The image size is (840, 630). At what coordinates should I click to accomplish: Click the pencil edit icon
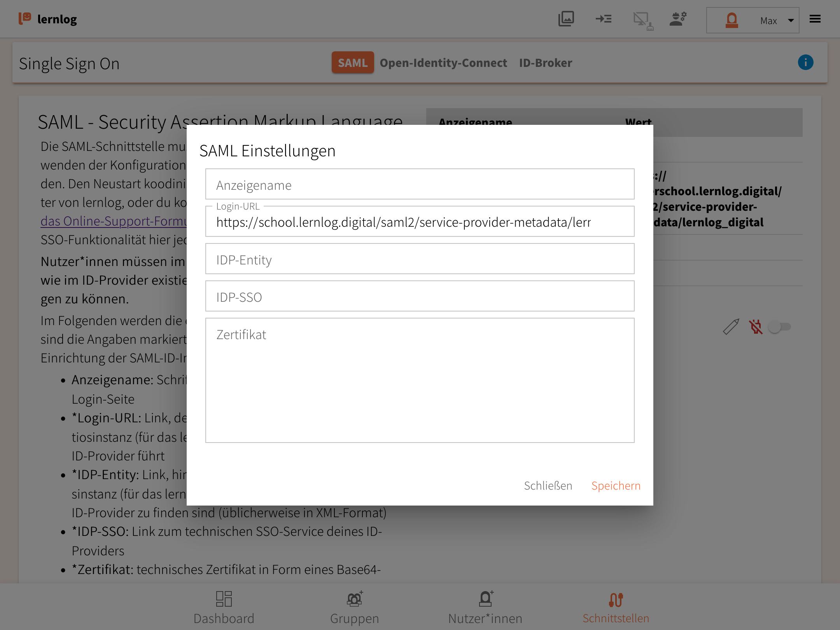(731, 327)
